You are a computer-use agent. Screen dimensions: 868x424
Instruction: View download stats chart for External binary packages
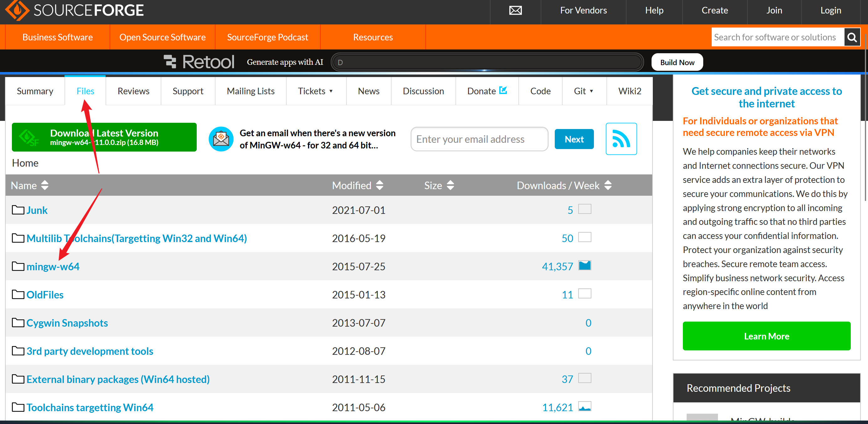click(x=585, y=378)
